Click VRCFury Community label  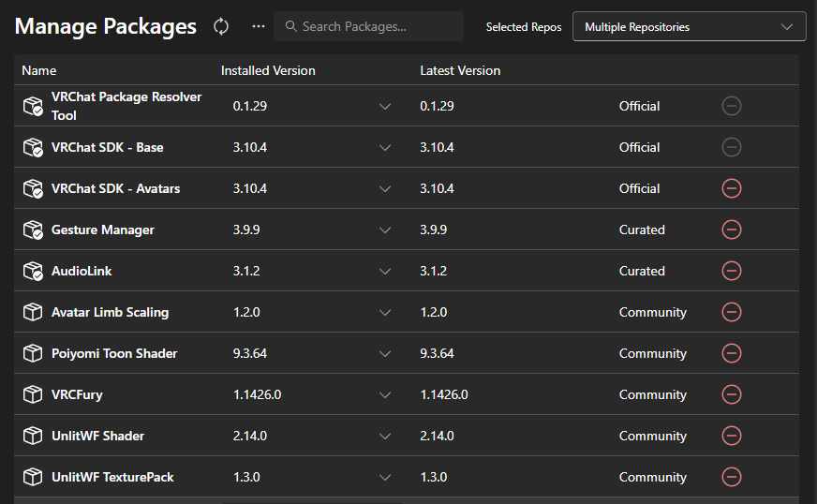pos(653,394)
